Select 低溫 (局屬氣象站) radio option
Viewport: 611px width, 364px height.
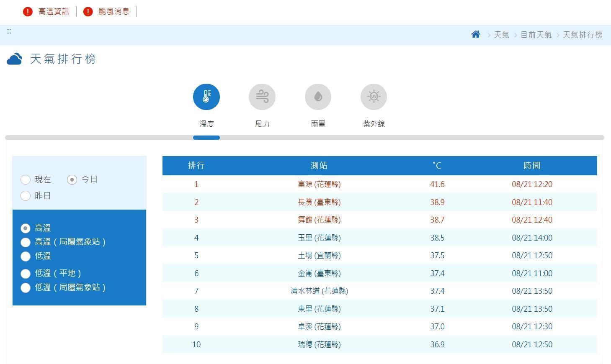[26, 288]
